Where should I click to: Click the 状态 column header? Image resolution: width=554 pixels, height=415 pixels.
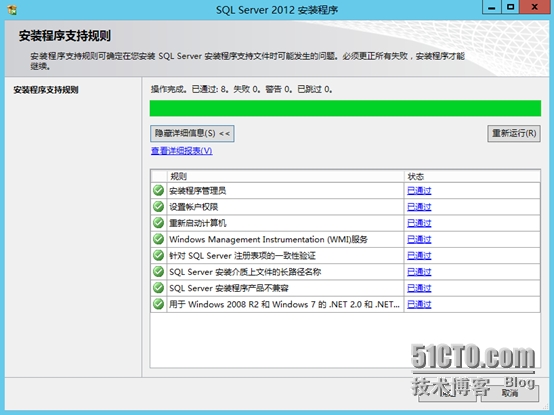tap(472, 176)
